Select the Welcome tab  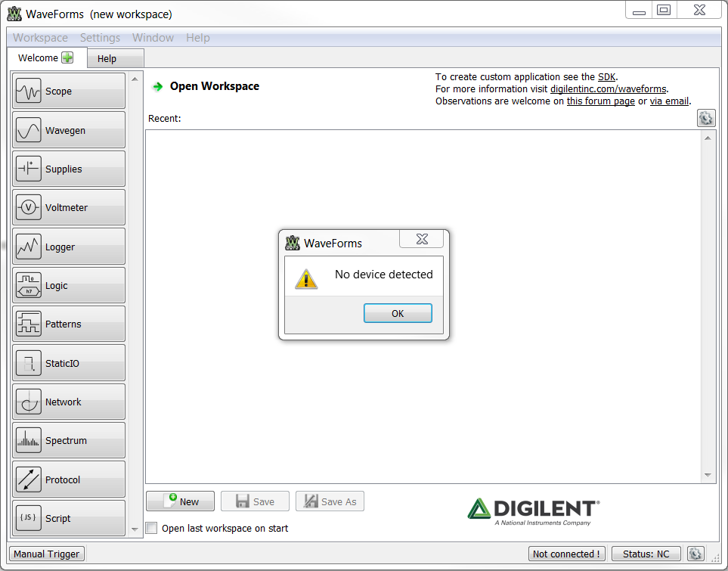click(x=47, y=57)
